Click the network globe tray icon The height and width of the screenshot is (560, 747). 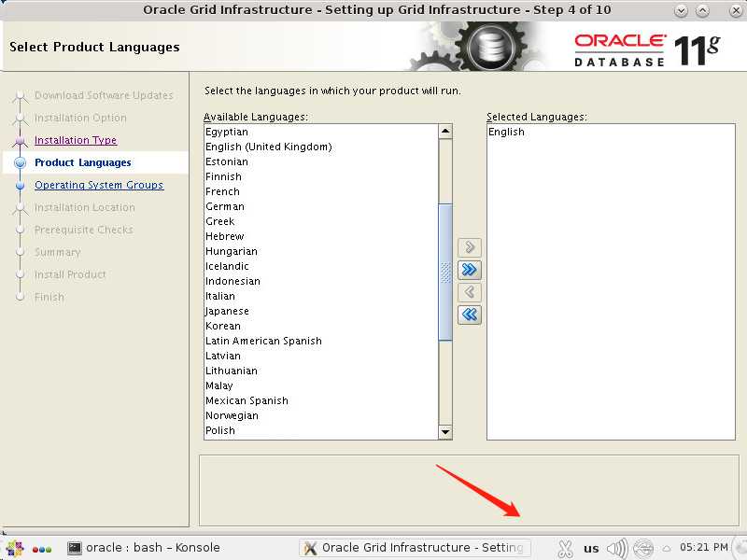[x=643, y=549]
